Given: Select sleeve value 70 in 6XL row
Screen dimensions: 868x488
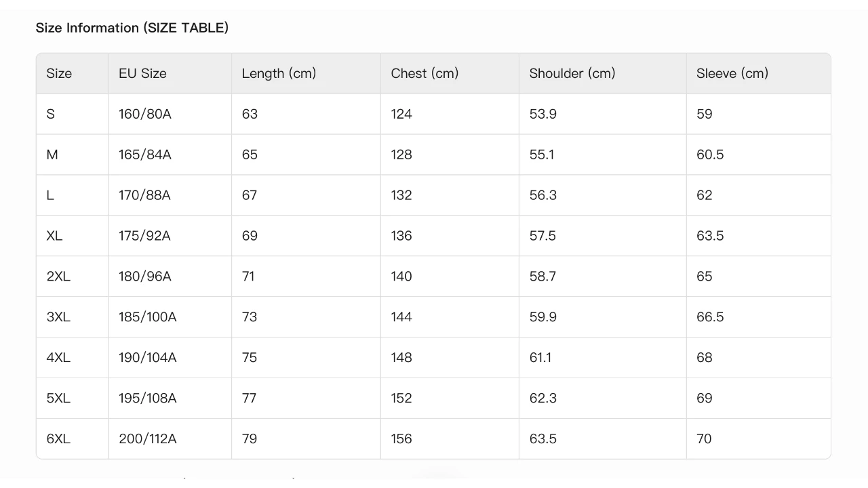Looking at the screenshot, I should pos(704,439).
